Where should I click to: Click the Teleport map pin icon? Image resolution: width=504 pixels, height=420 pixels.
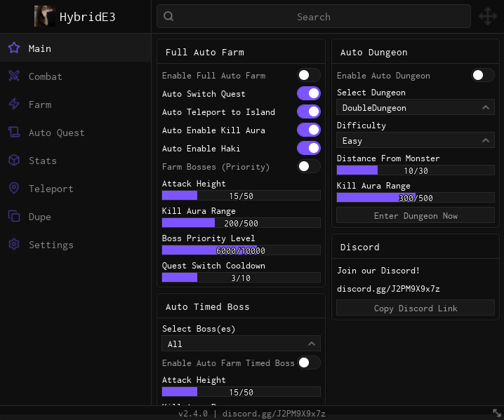14,188
